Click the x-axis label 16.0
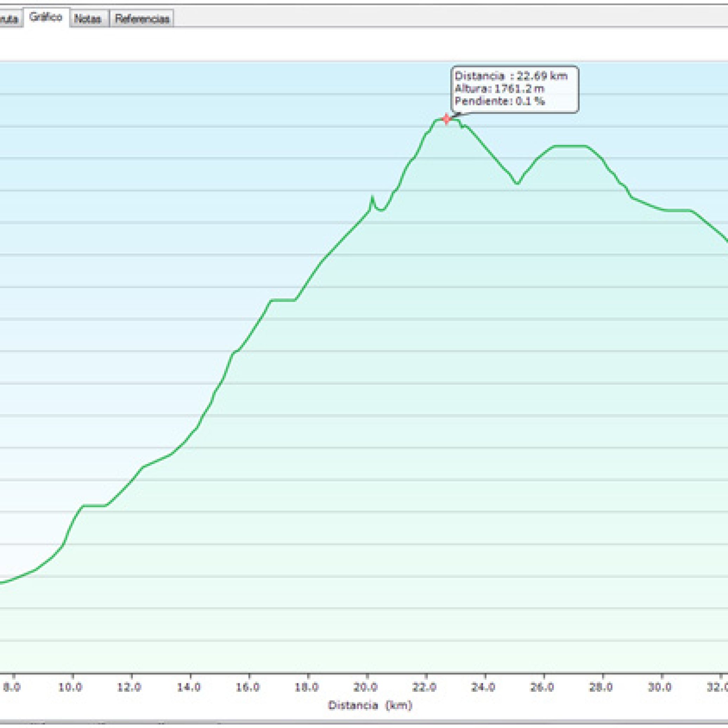 [x=247, y=687]
